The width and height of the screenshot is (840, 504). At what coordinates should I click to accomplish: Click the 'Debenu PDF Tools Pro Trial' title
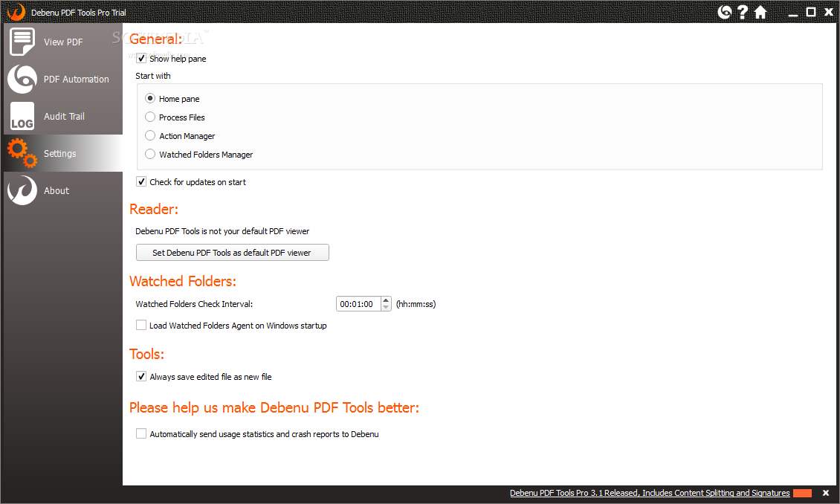(x=79, y=13)
